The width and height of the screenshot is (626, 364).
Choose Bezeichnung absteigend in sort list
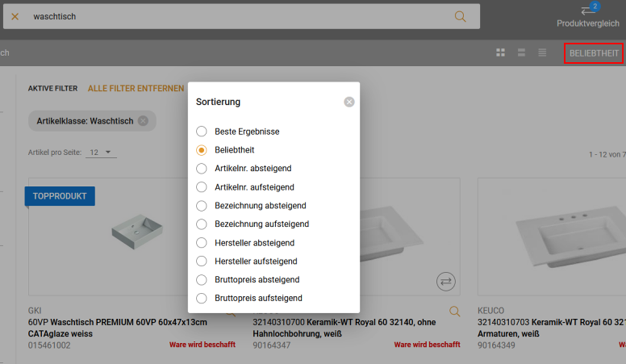click(201, 205)
